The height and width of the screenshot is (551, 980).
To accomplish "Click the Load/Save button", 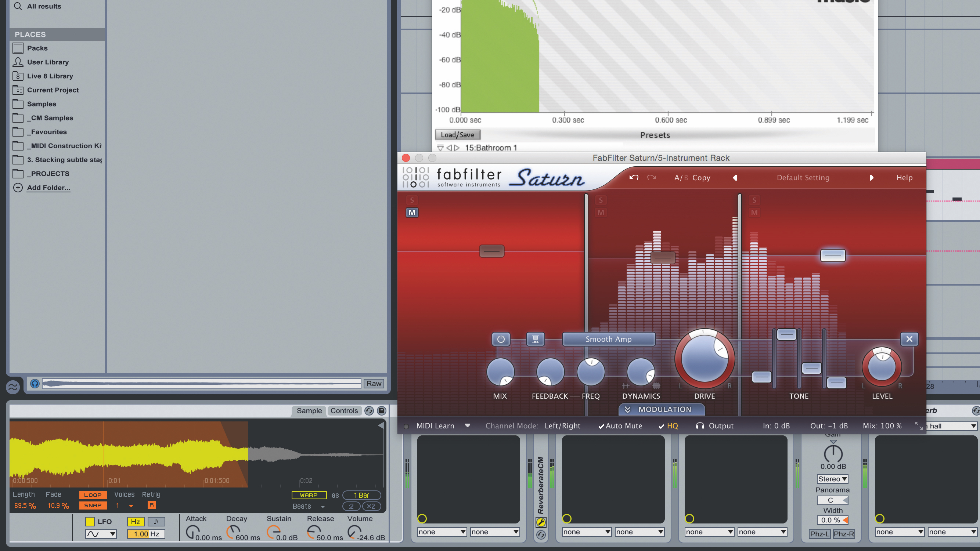I will click(x=457, y=135).
